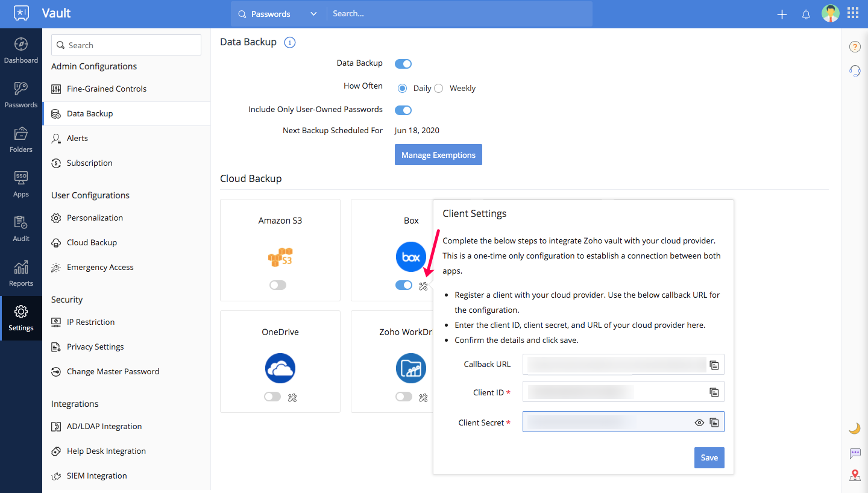The width and height of the screenshot is (868, 493).
Task: Turn off the Data Backup toggle
Action: (x=403, y=63)
